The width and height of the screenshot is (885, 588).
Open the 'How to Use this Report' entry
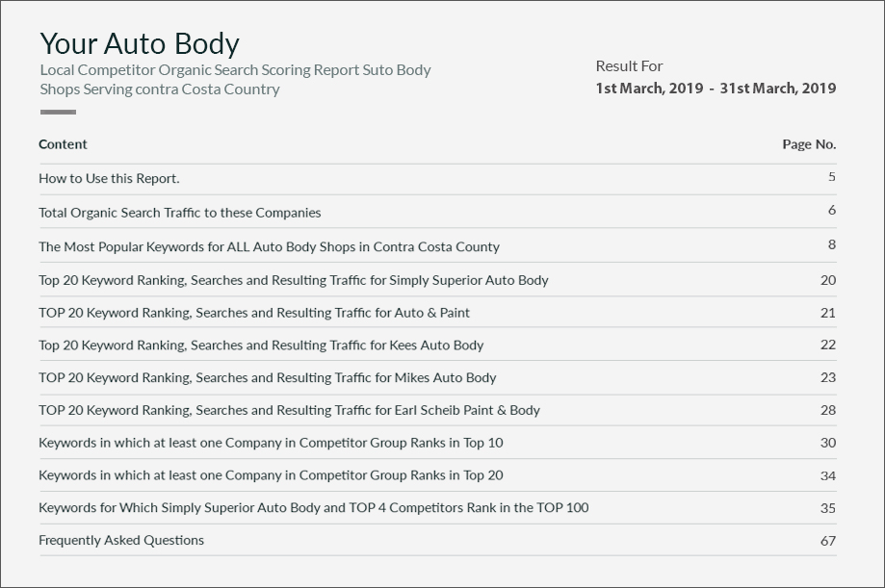(x=109, y=178)
